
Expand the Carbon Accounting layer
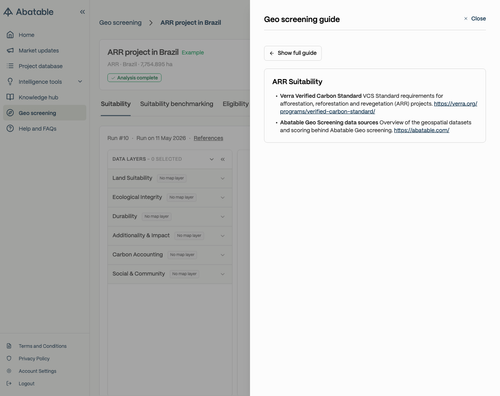coord(223,255)
